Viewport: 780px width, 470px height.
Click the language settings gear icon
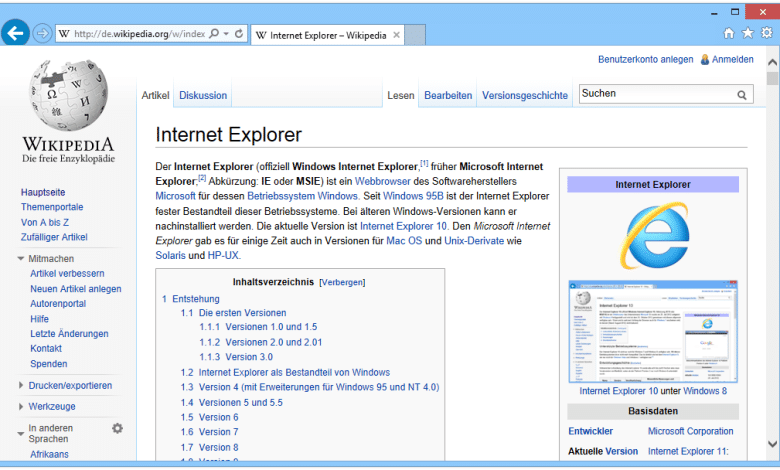coord(117,428)
